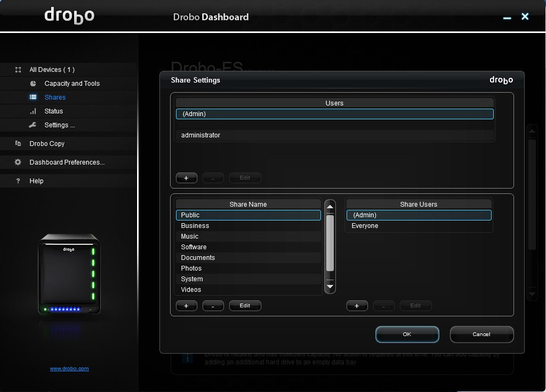Click the Users Edit button

245,178
